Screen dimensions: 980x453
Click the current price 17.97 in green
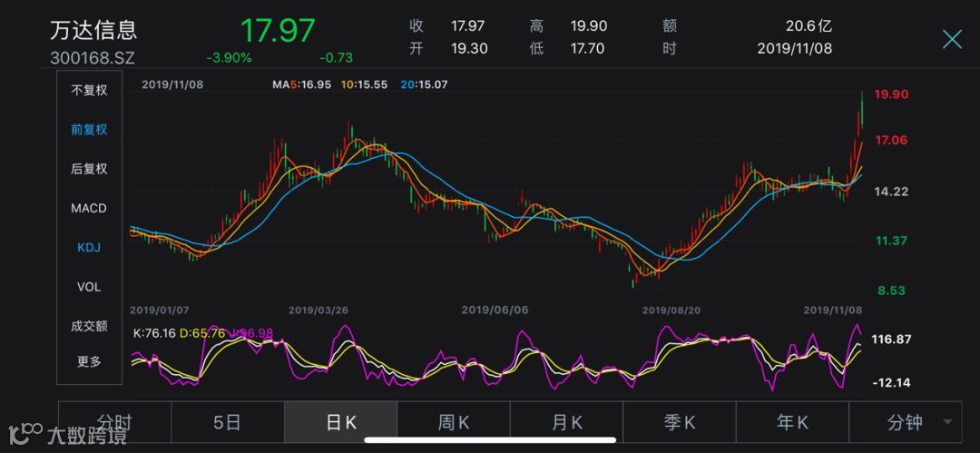tap(279, 30)
